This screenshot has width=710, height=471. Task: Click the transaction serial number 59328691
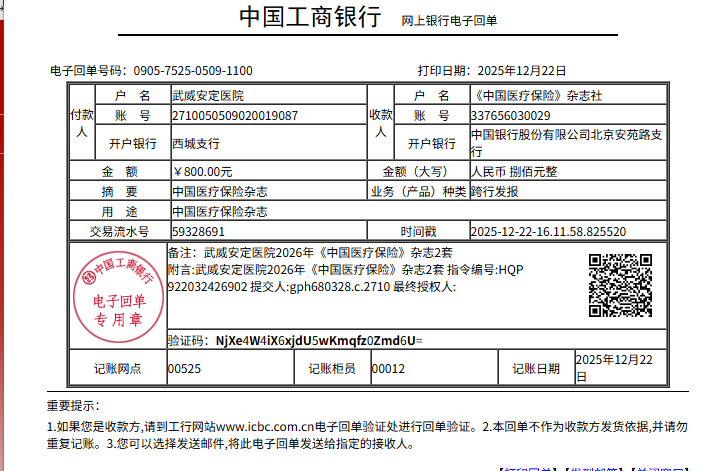coord(198,231)
